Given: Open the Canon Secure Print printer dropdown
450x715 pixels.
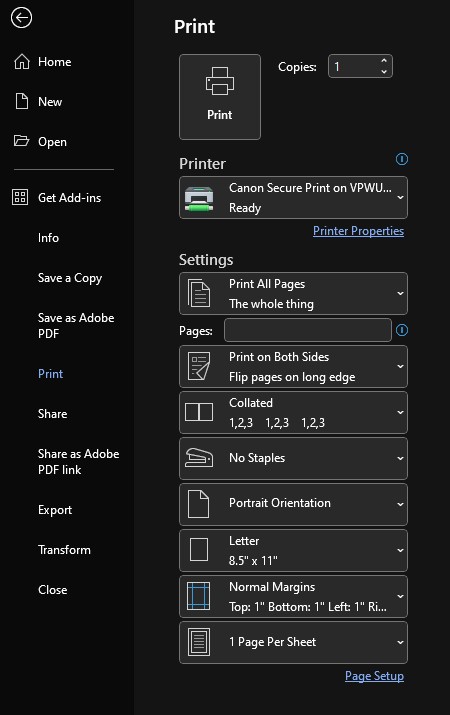Looking at the screenshot, I should click(294, 197).
